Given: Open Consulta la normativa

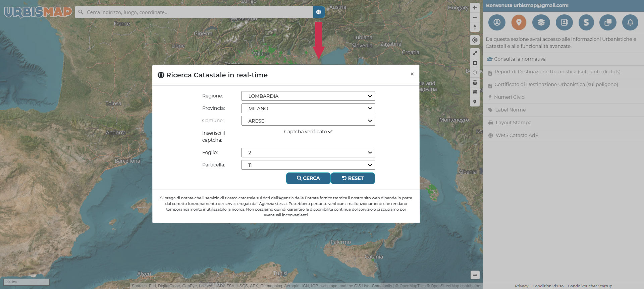Looking at the screenshot, I should (563, 59).
